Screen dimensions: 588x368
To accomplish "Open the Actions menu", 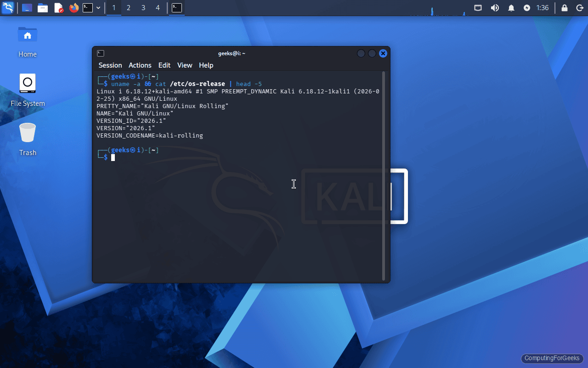I will point(140,65).
